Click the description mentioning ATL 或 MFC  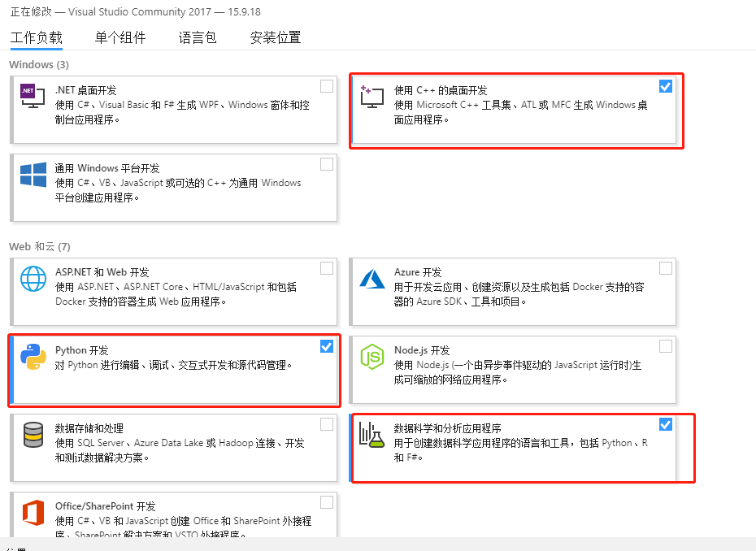521,112
